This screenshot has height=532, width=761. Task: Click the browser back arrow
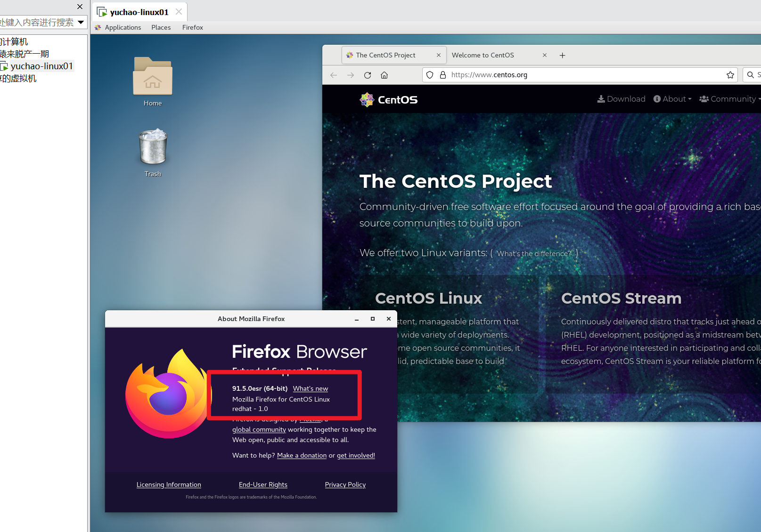pos(334,75)
